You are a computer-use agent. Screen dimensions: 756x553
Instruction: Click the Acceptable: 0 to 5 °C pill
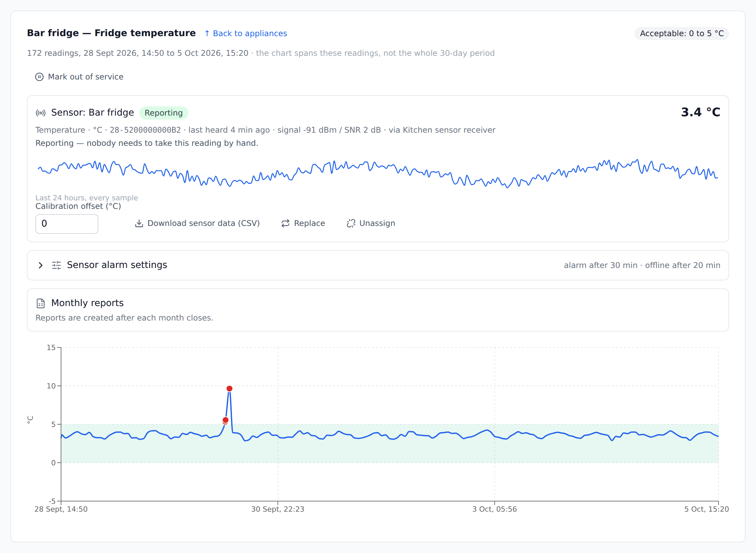pos(682,33)
